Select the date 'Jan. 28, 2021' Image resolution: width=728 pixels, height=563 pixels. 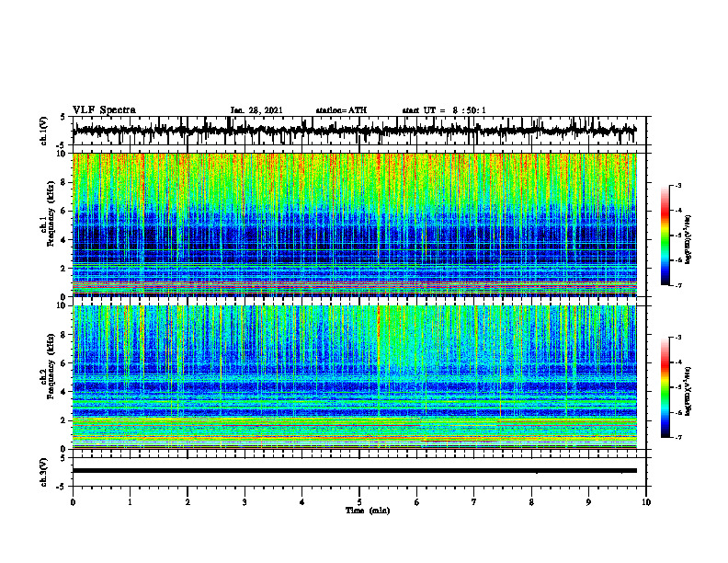coord(256,110)
